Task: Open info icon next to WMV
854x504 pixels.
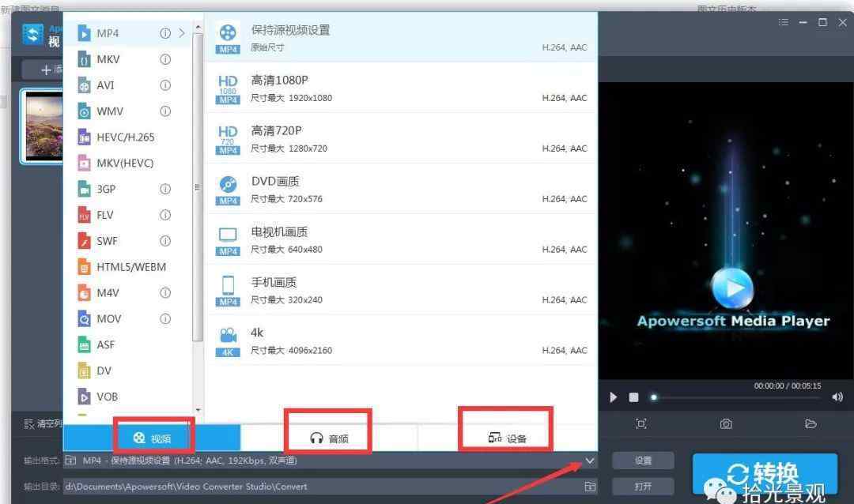Action: click(165, 111)
